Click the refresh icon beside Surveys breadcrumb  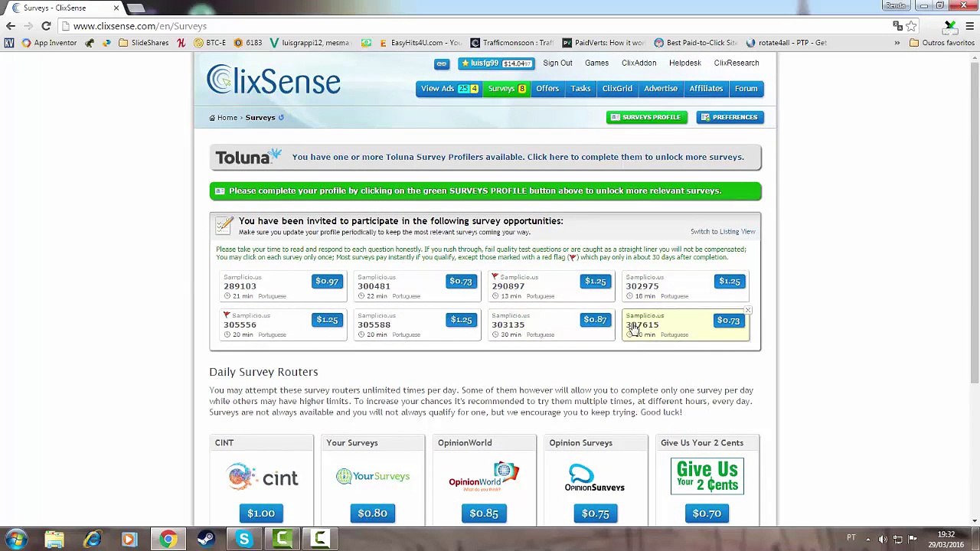click(281, 118)
